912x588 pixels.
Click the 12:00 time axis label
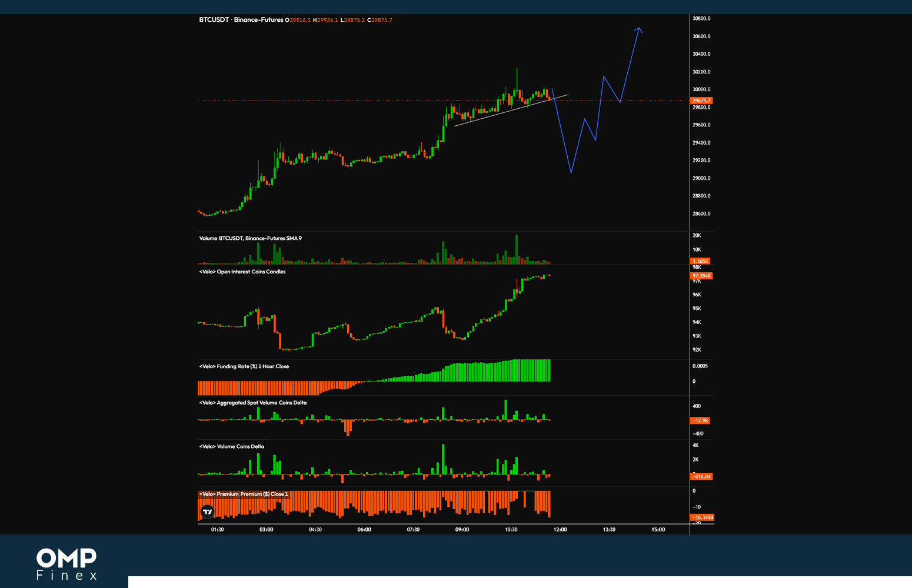[x=560, y=530]
